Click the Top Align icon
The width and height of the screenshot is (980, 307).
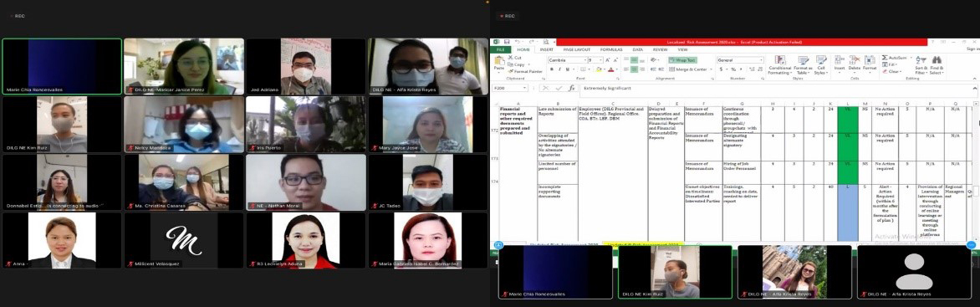pyautogui.click(x=626, y=59)
